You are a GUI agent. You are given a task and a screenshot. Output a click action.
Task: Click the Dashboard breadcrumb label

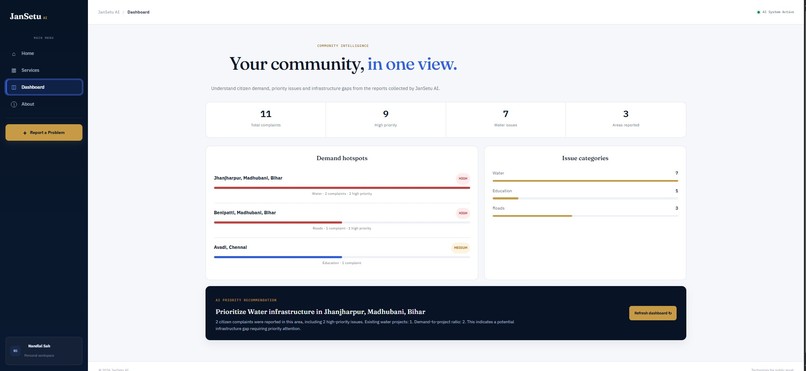138,12
